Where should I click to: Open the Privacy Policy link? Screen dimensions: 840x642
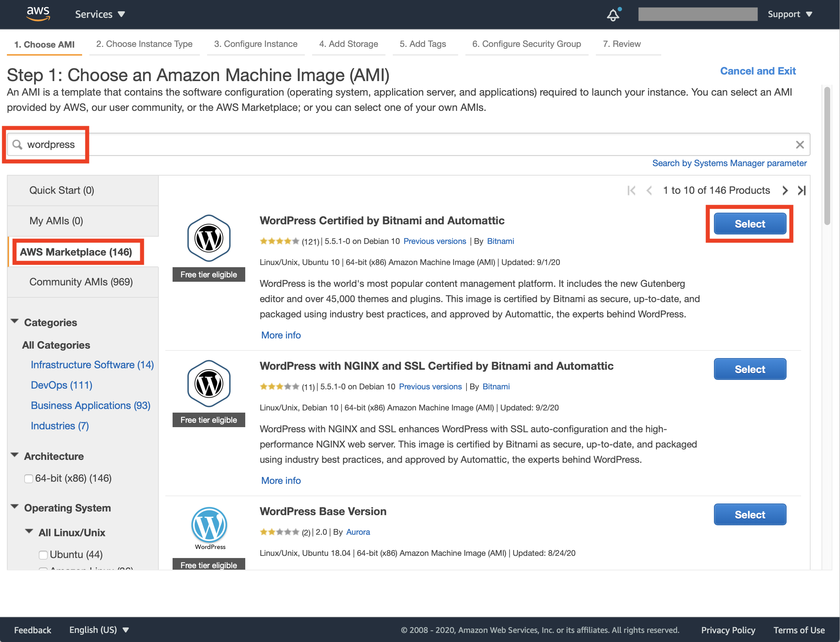tap(728, 630)
